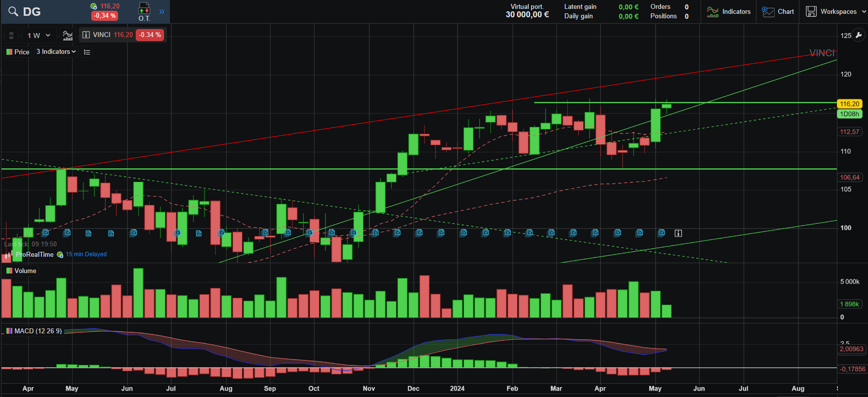Image resolution: width=868 pixels, height=397 pixels.
Task: Click the MACD (12 26 9) label
Action: click(38, 331)
